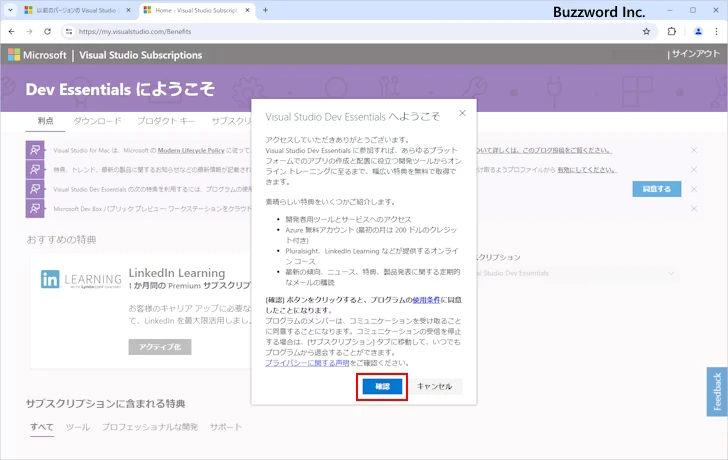Click Visual Studio Subscriptions header title
Screen dimensions: 728x460
[x=140, y=55]
